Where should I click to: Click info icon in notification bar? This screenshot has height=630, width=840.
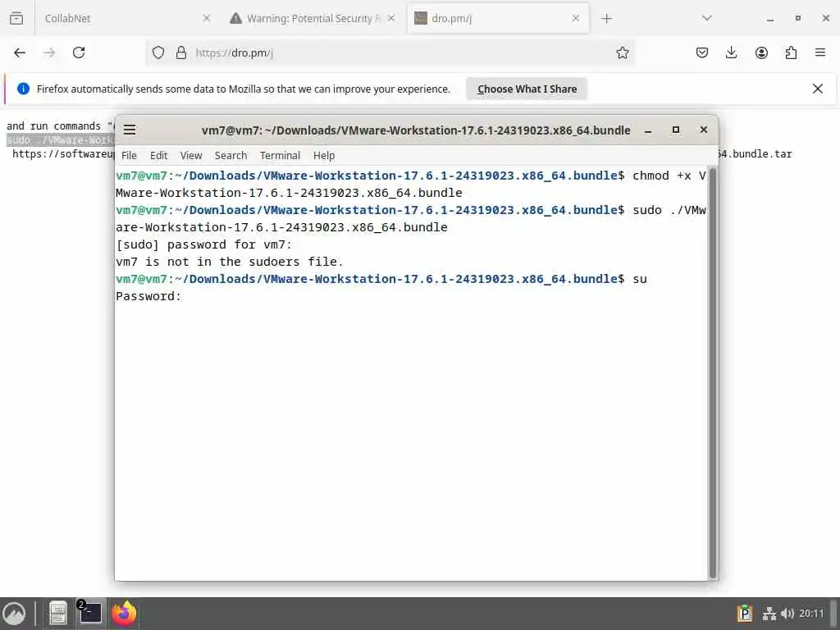tap(23, 89)
